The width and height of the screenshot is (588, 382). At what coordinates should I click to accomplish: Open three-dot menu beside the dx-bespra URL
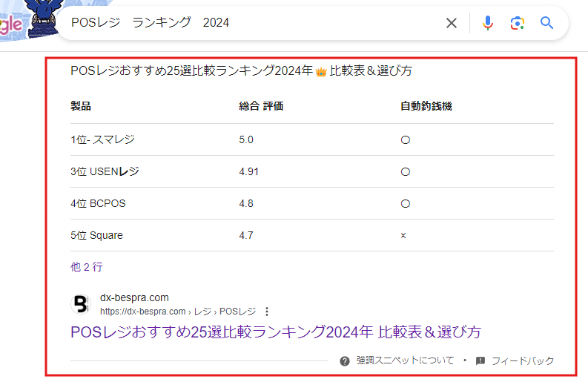click(x=267, y=312)
